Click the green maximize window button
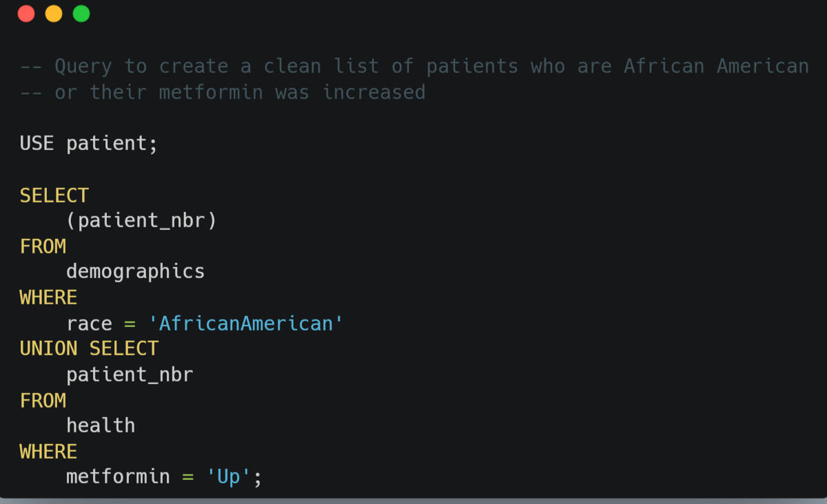This screenshot has width=827, height=504. point(81,14)
